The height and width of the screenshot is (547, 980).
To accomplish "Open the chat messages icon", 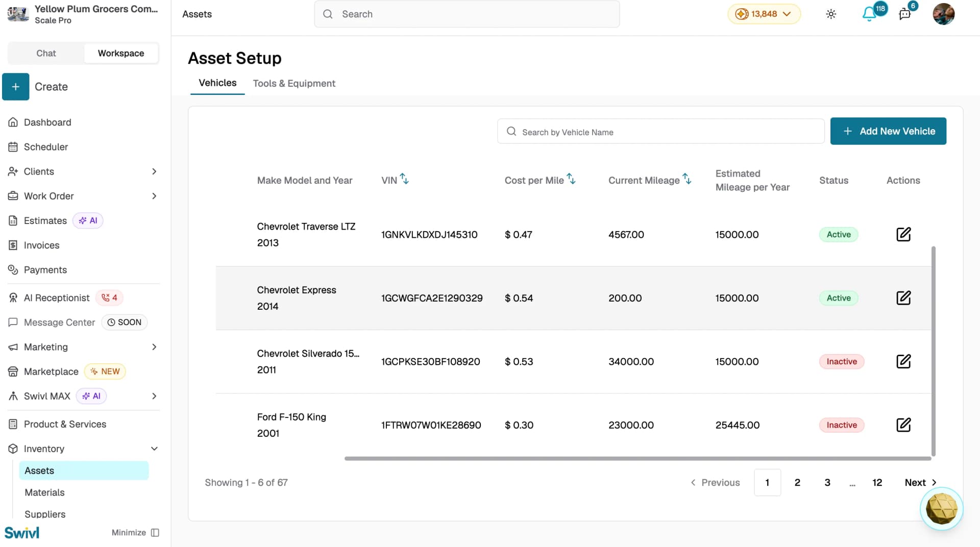I will point(905,14).
